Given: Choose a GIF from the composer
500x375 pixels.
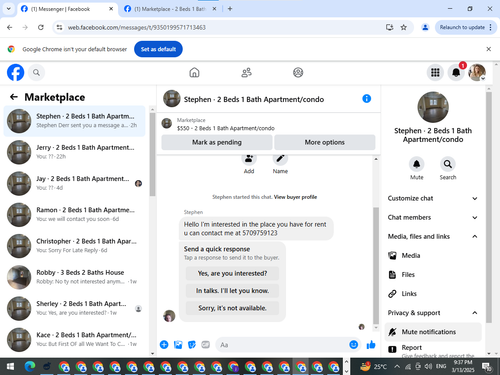Looking at the screenshot, I should pyautogui.click(x=206, y=345).
